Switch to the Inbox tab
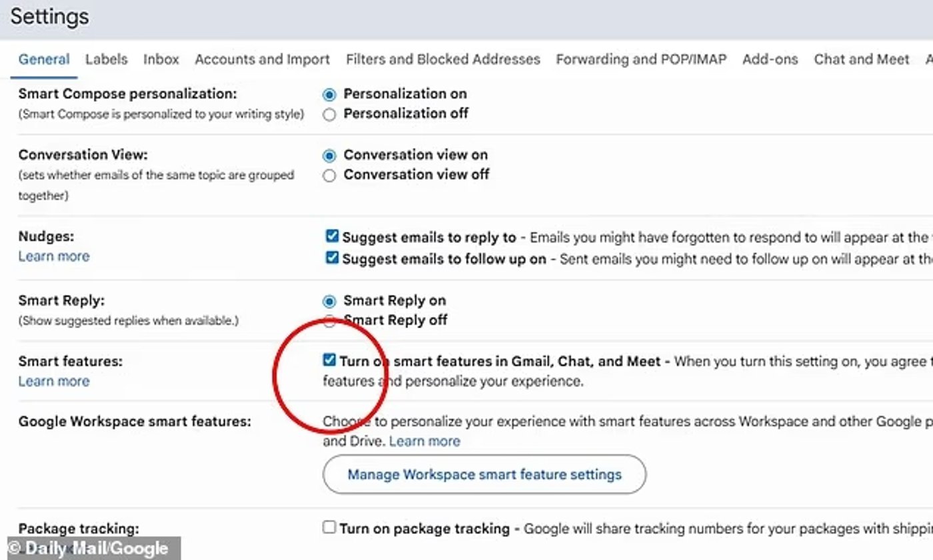 pos(161,59)
